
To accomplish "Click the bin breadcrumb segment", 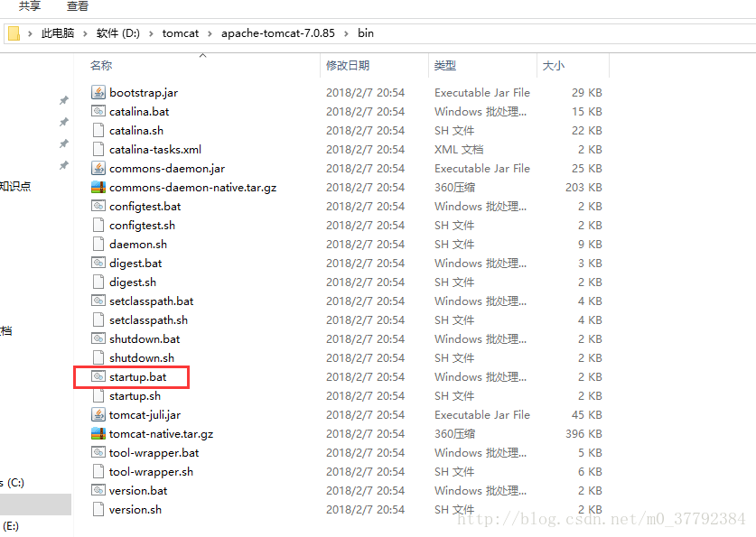I will (x=366, y=33).
